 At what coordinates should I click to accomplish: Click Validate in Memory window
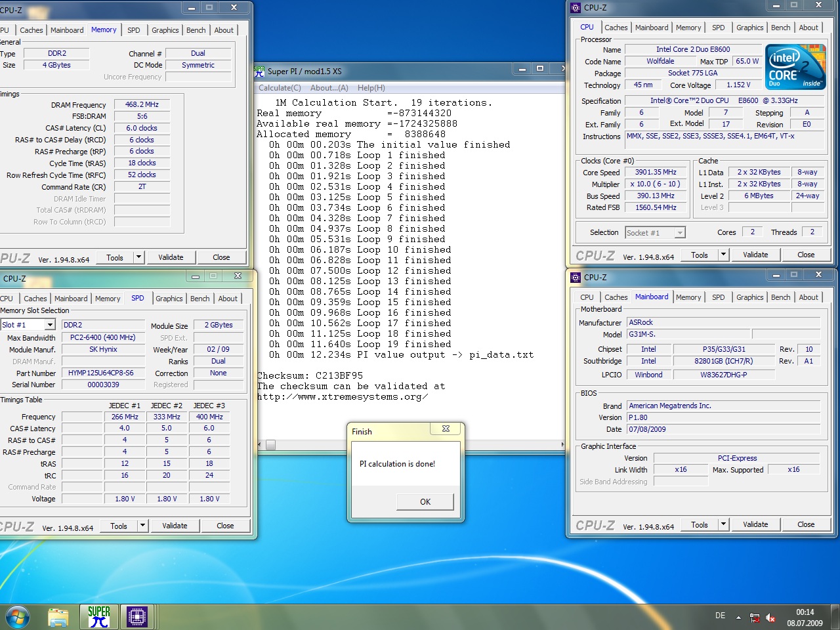pyautogui.click(x=171, y=257)
